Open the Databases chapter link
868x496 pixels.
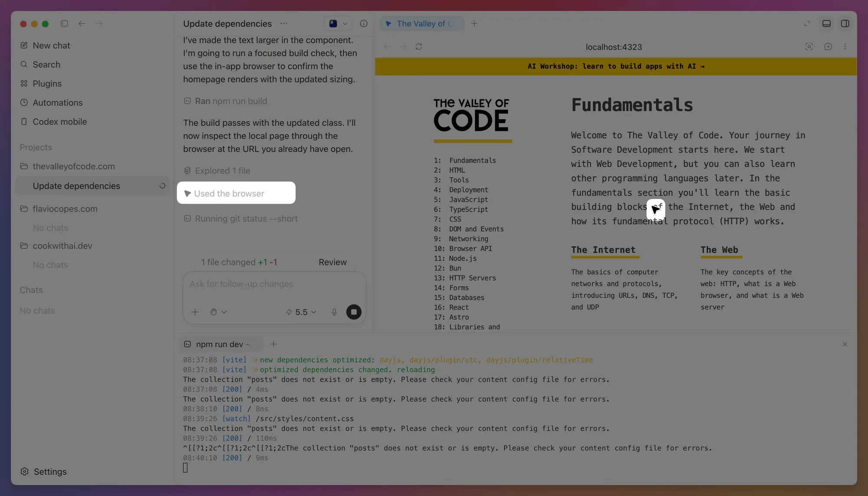pyautogui.click(x=467, y=298)
